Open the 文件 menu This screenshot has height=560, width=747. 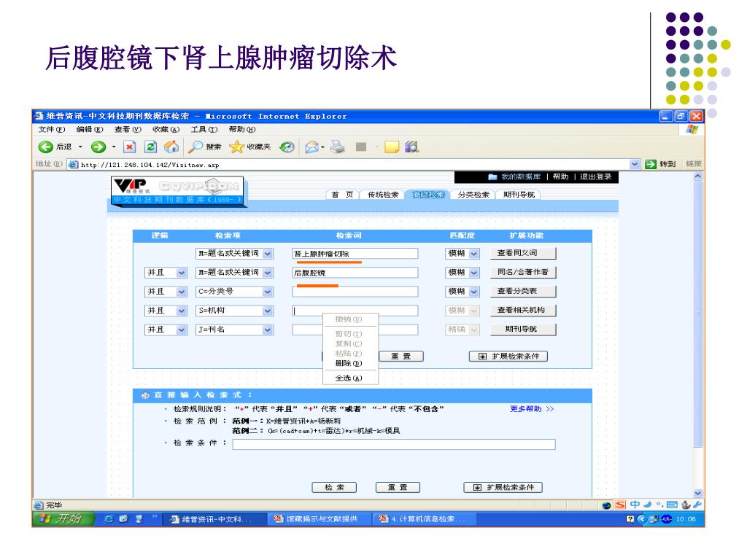[x=52, y=130]
